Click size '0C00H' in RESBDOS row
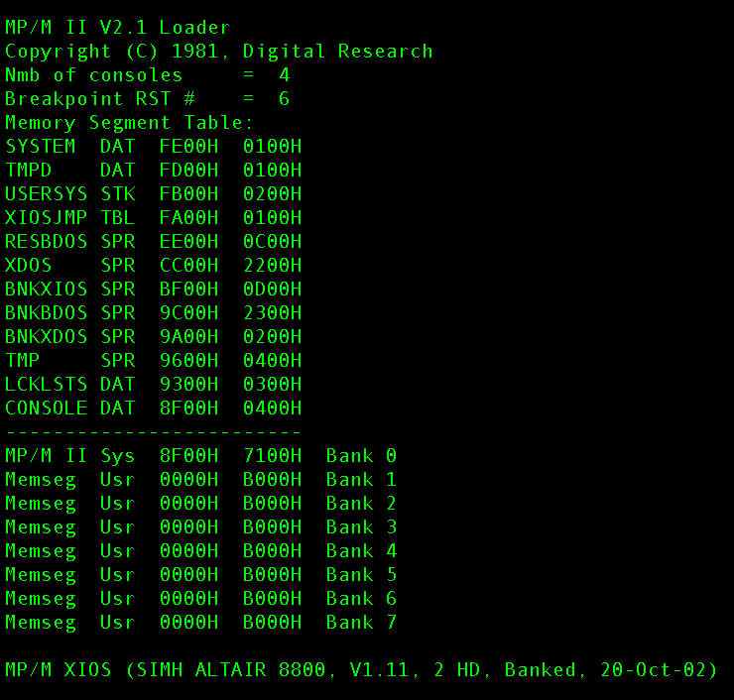 tap(273, 242)
